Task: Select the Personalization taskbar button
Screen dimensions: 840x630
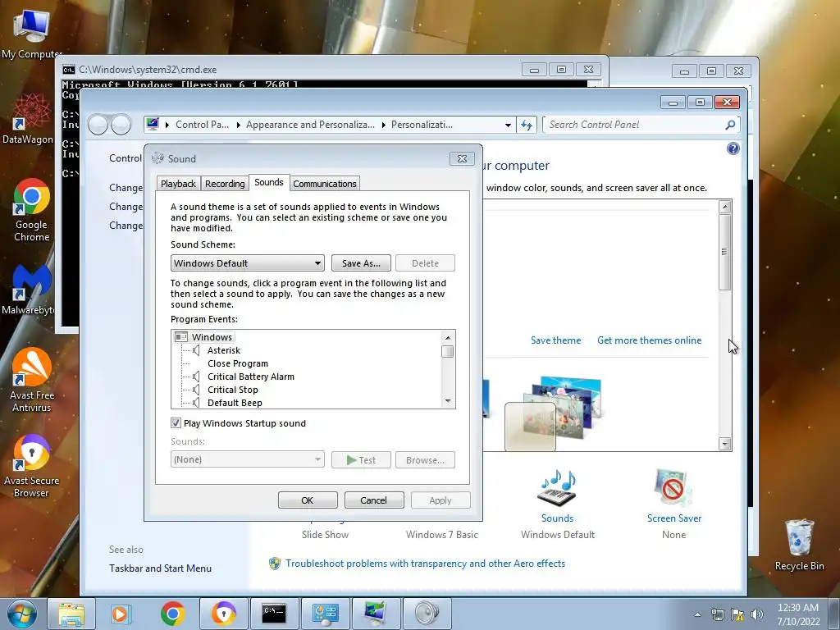Action: (x=376, y=614)
